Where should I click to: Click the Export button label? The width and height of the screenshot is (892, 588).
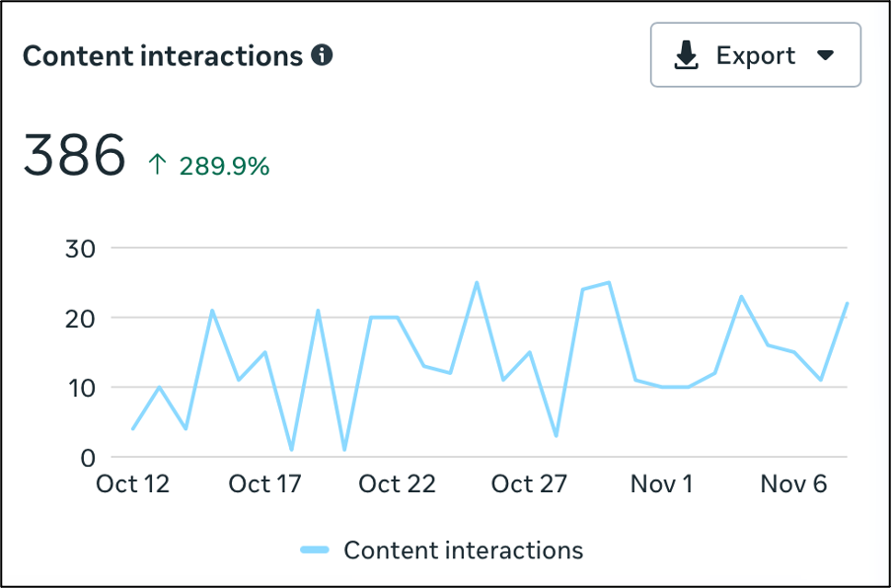tap(756, 56)
